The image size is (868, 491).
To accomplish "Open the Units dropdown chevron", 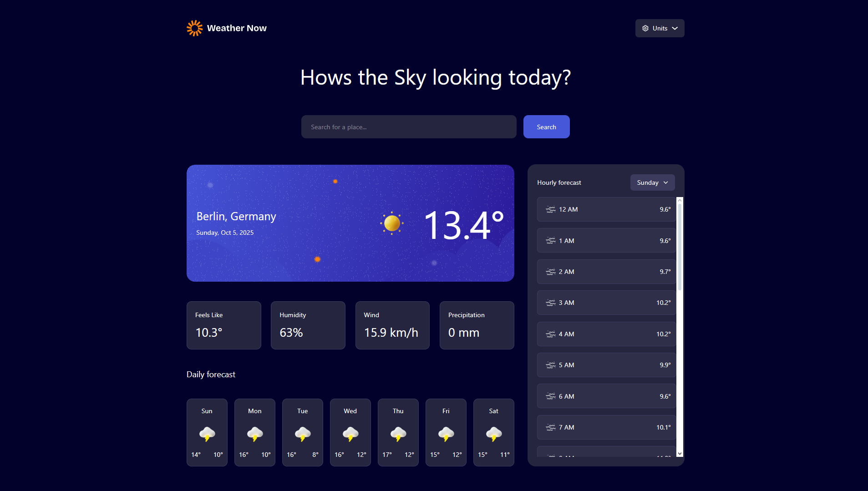I will click(x=675, y=28).
